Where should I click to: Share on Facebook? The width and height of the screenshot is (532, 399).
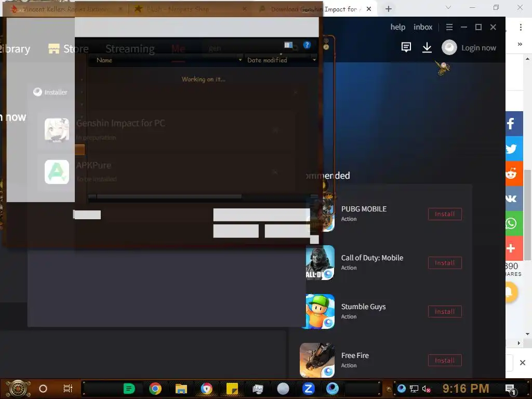[x=514, y=124]
